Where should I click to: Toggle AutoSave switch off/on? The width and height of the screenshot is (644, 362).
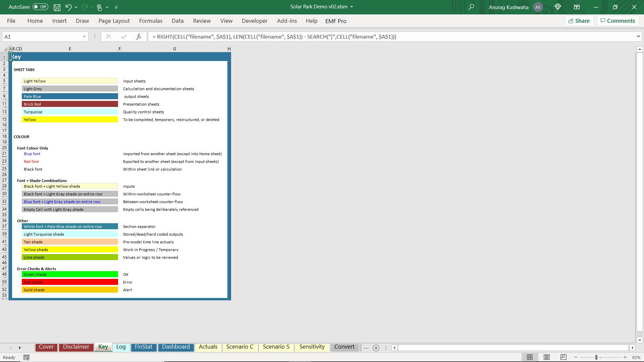point(40,7)
